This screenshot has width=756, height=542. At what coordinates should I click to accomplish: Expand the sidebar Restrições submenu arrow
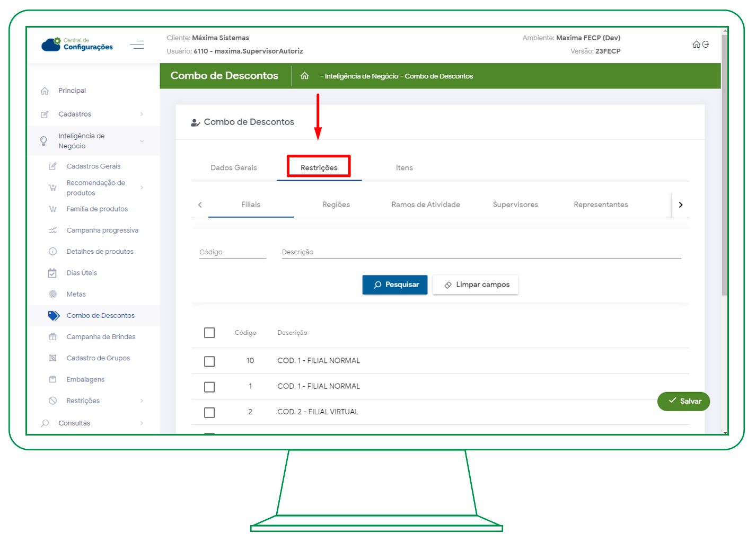coord(142,401)
